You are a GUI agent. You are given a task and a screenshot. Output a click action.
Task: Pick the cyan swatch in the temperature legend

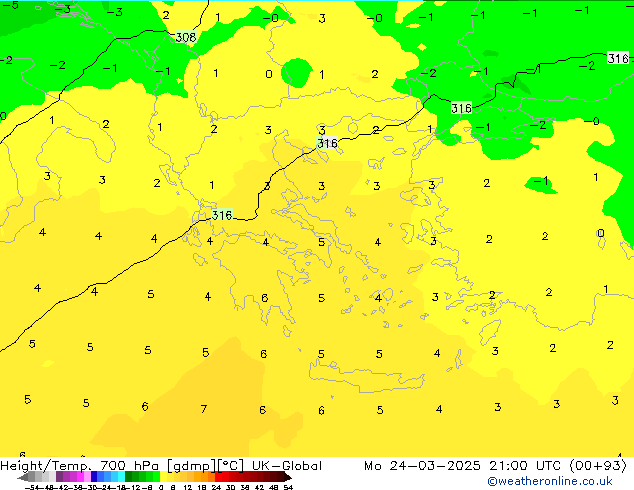(121, 476)
